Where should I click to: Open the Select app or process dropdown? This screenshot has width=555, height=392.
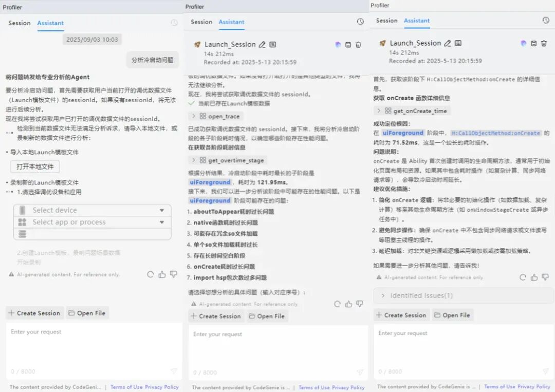click(x=92, y=222)
